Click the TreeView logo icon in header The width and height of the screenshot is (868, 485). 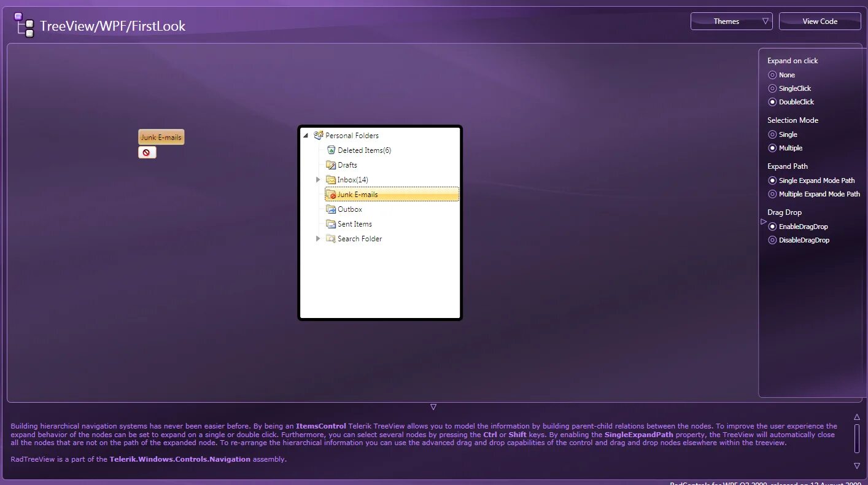tap(25, 25)
